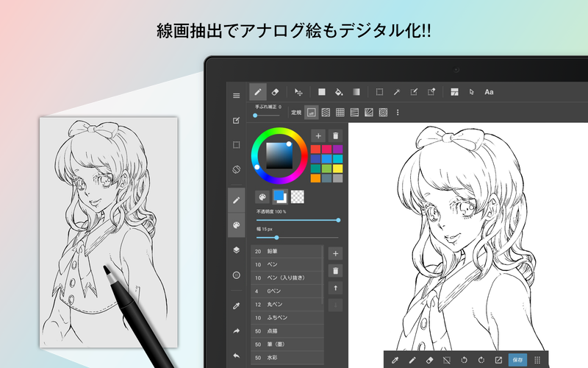Open the materials circle icon in sidebar
The height and width of the screenshot is (368, 588).
tap(236, 275)
